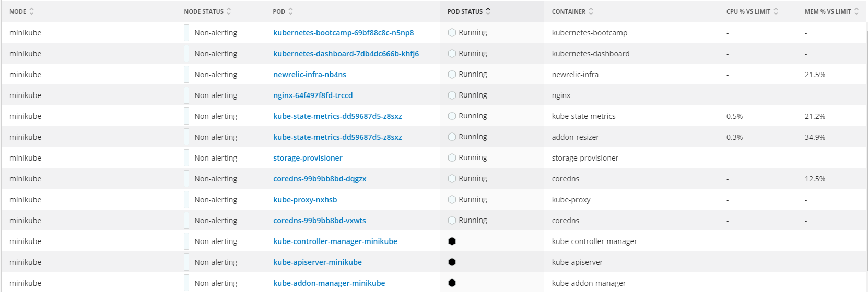This screenshot has width=868, height=292.
Task: Select the coredns-99b9bb8bd-vxwts table row
Action: tap(434, 220)
